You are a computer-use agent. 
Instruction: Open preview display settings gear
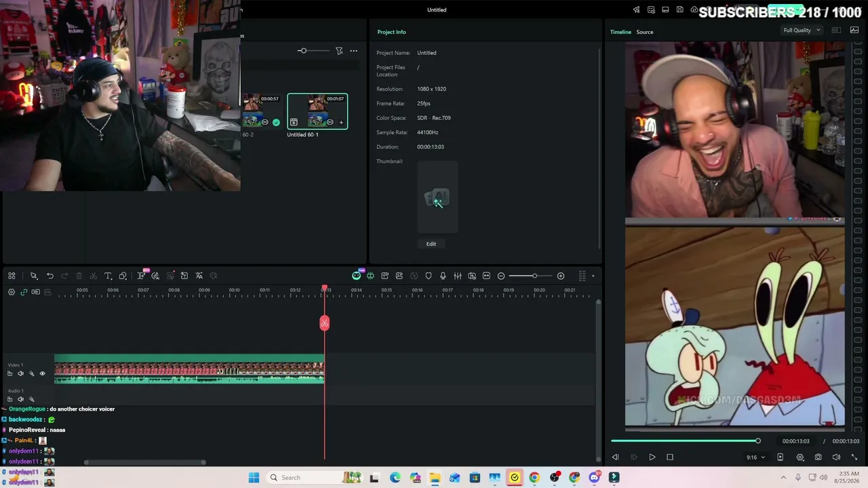(x=800, y=457)
